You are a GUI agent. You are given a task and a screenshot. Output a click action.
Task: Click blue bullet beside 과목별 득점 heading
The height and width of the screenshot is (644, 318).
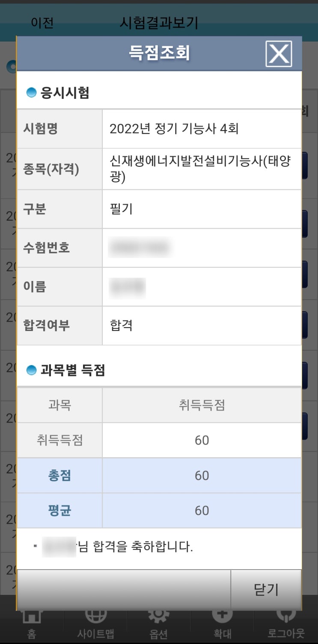[x=31, y=370]
